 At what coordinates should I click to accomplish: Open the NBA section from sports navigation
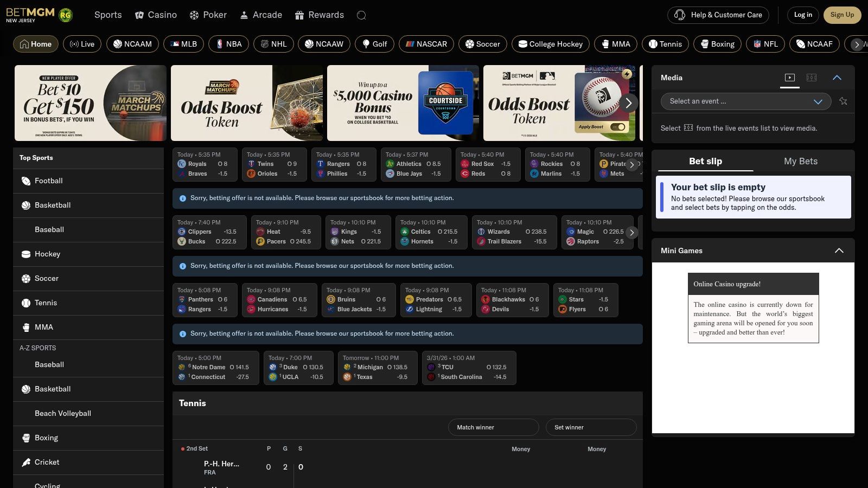[x=228, y=44]
